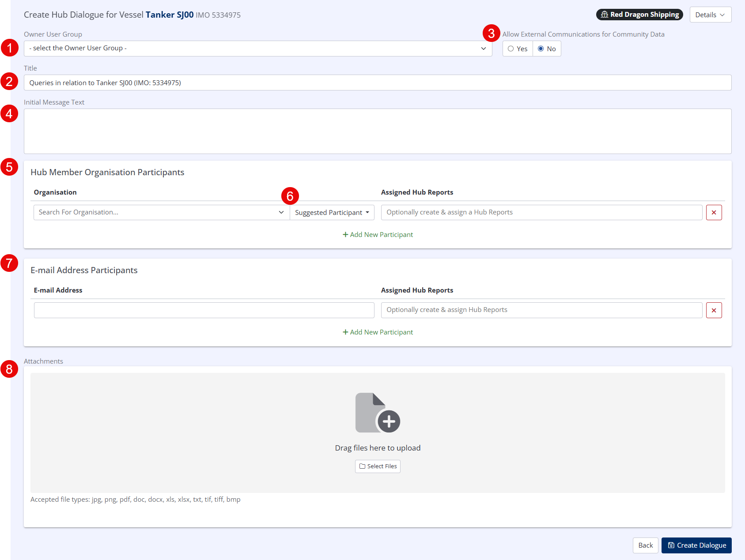This screenshot has height=560, width=745.
Task: Open the Suggested Participant dropdown
Action: point(332,213)
